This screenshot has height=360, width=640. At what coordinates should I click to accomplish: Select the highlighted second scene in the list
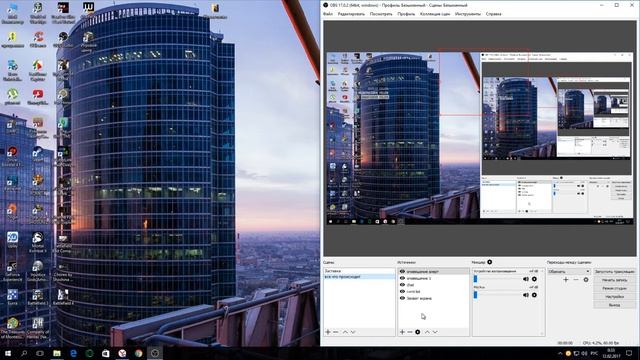tap(359, 277)
